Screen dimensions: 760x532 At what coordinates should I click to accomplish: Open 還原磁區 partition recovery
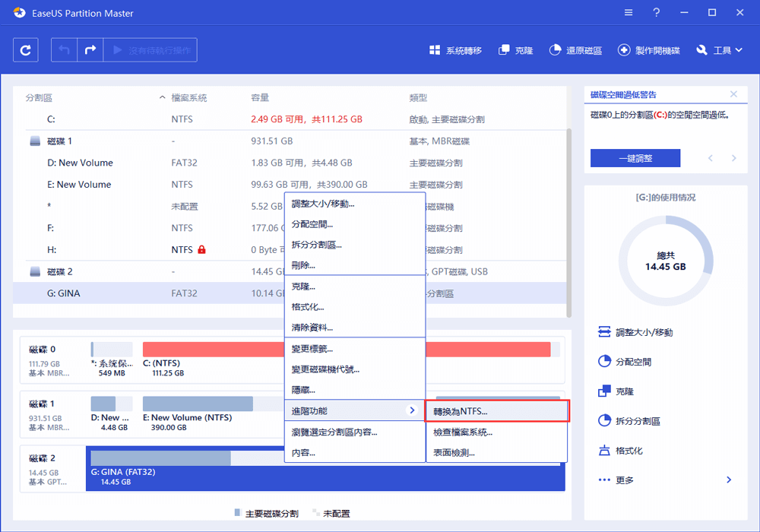click(x=575, y=50)
